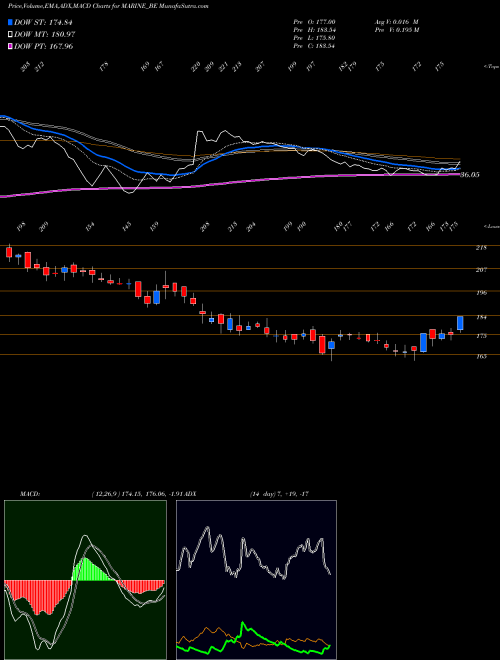Select the 'DOW MT: 180.97' legend text

coord(45,35)
